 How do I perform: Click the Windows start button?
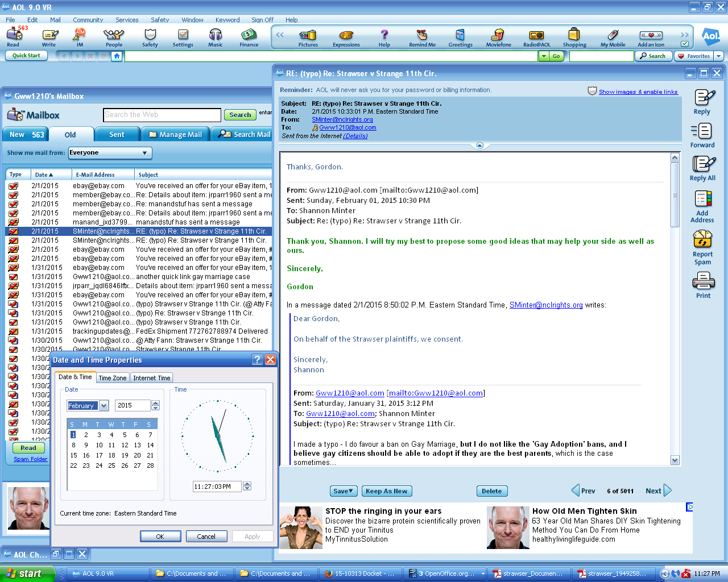click(27, 573)
